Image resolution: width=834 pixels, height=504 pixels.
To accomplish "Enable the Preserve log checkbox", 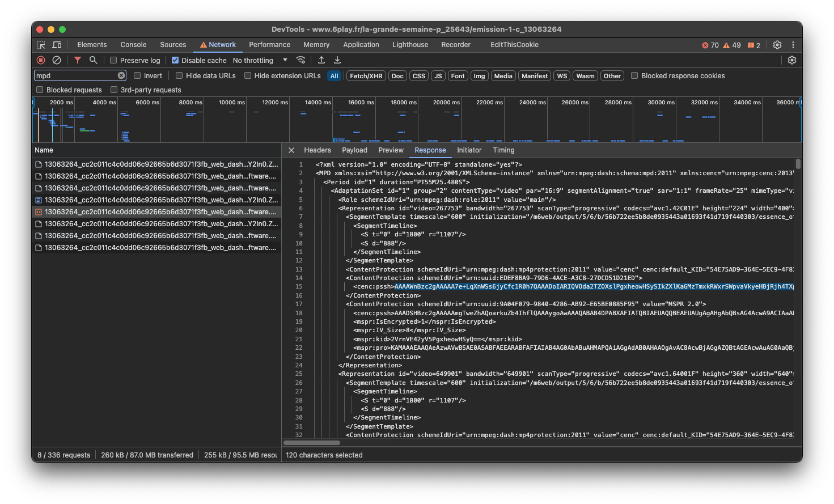I will [113, 60].
